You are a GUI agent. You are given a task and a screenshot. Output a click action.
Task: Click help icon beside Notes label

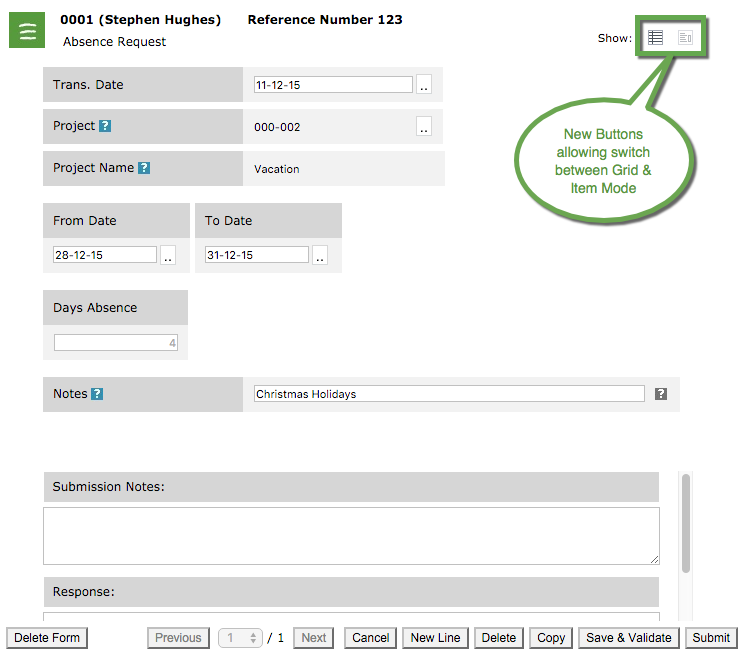point(97,394)
